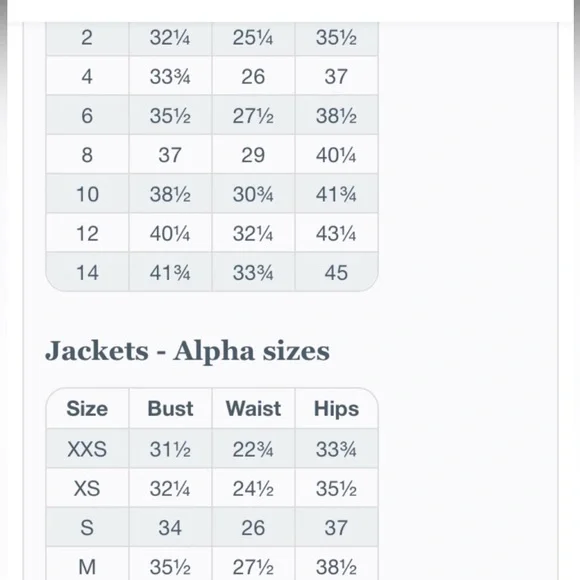Image resolution: width=580 pixels, height=580 pixels.
Task: Select size 4 row label
Action: pos(87,76)
